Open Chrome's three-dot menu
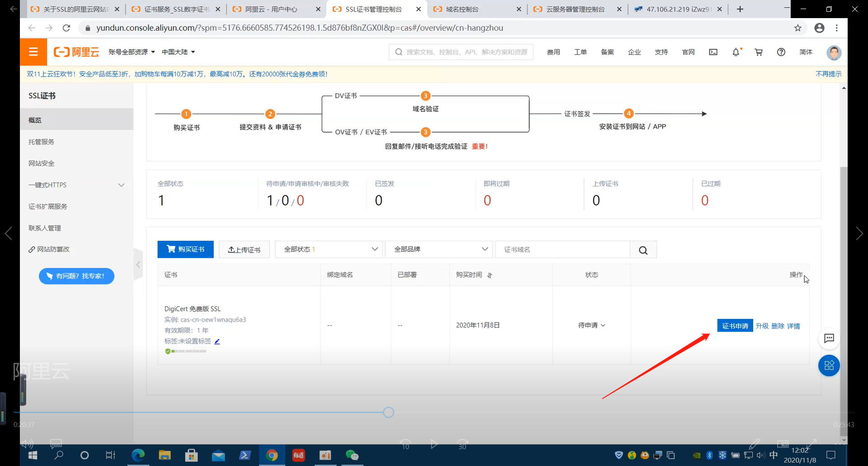Viewport: 868px width, 466px height. click(x=837, y=28)
